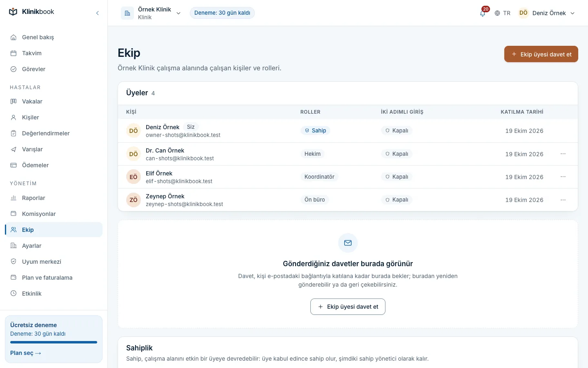Follow the Plan seç link
Image resolution: width=588 pixels, height=368 pixels.
(x=26, y=353)
